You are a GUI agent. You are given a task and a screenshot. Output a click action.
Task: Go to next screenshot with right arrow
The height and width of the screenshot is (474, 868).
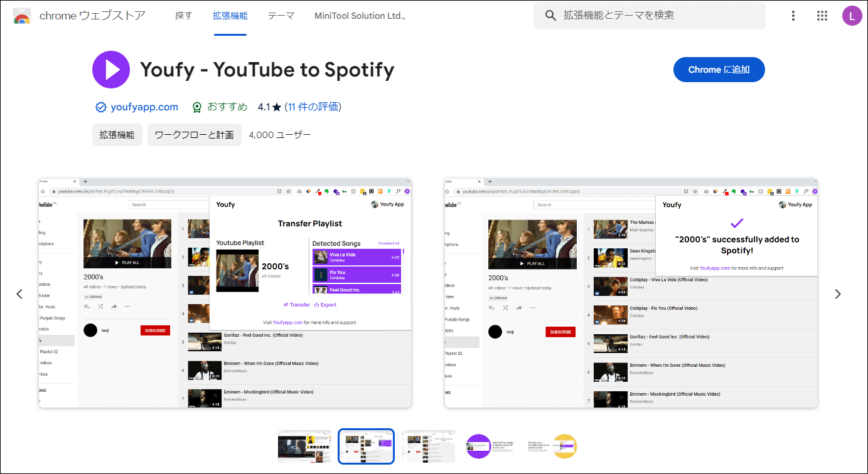tap(837, 293)
